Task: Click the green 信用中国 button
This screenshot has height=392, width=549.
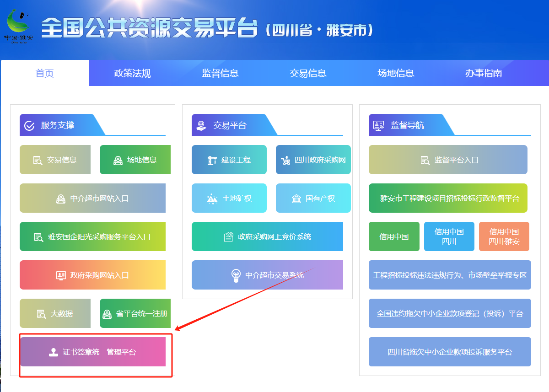Action: tap(394, 237)
